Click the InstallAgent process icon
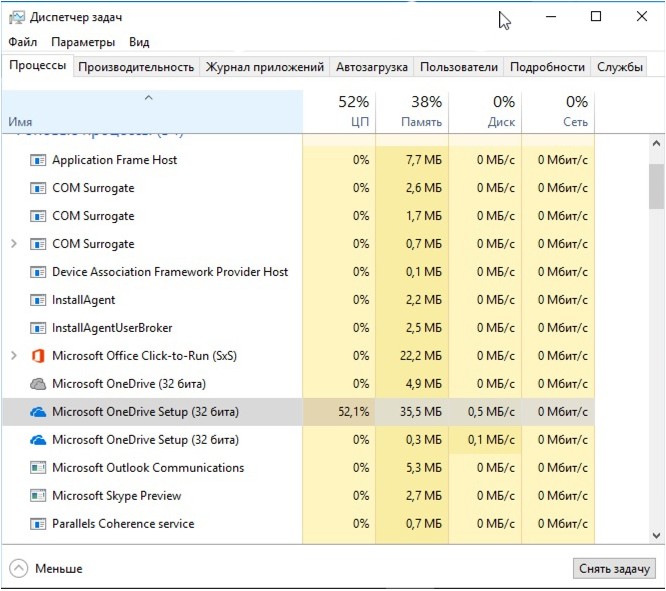Screen dimensions: 666x591 click(x=38, y=300)
